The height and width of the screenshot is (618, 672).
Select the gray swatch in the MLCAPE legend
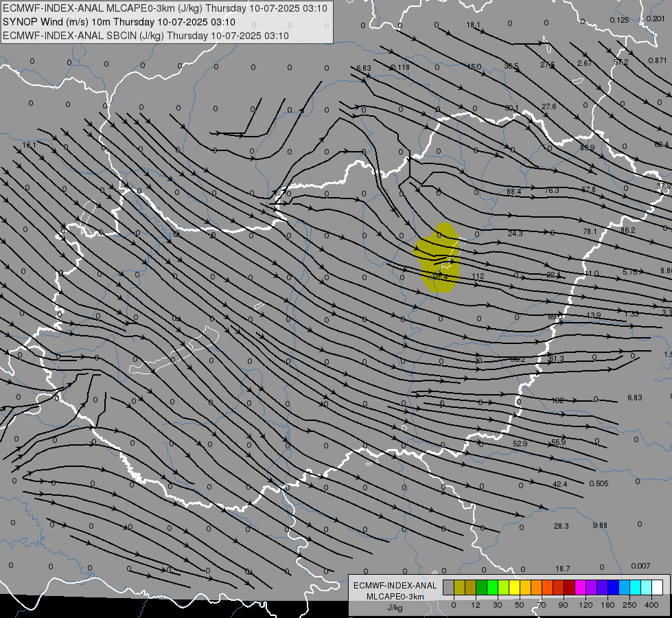[448, 587]
